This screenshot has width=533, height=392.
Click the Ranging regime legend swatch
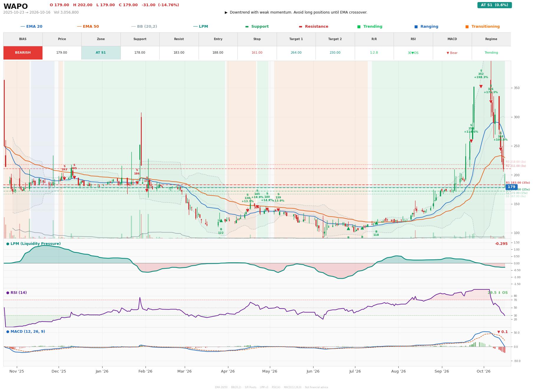click(416, 27)
